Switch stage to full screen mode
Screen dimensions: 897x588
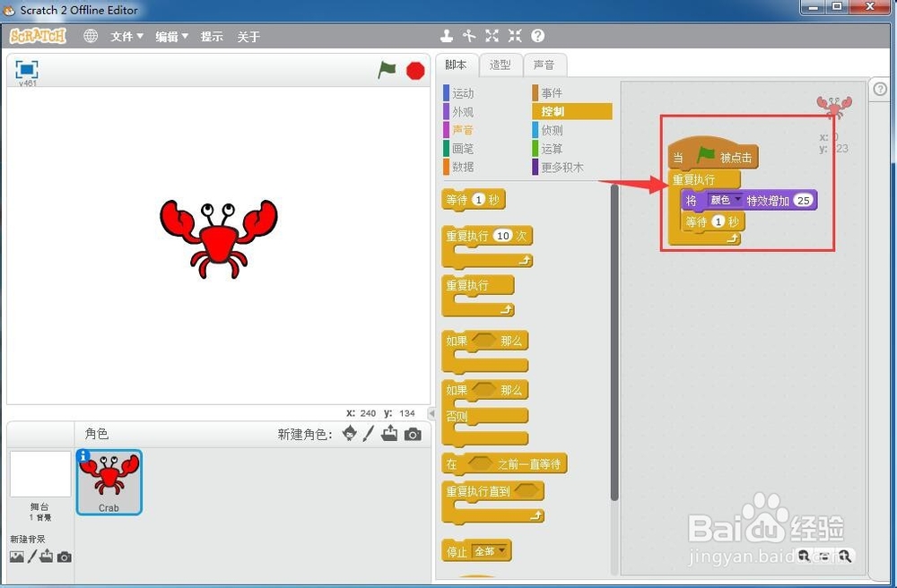tap(27, 70)
